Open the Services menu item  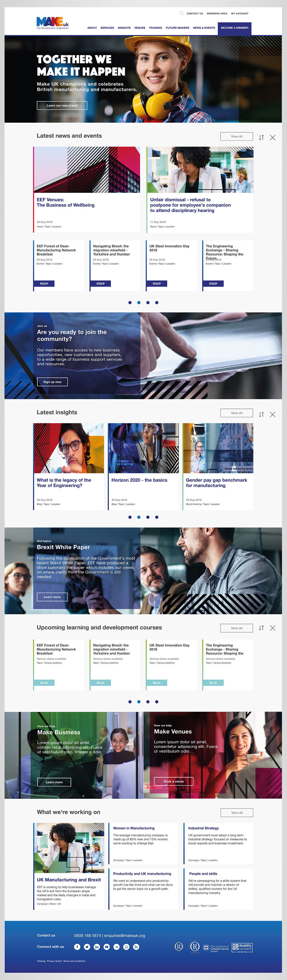pos(107,28)
